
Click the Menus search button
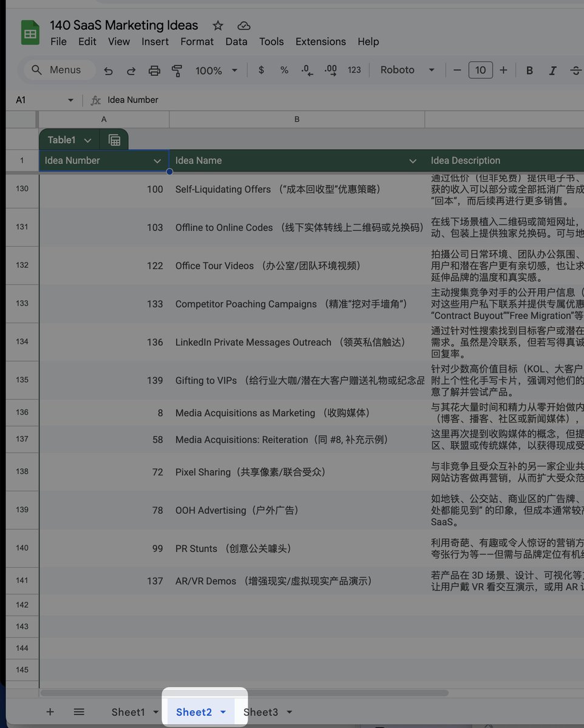tap(59, 70)
